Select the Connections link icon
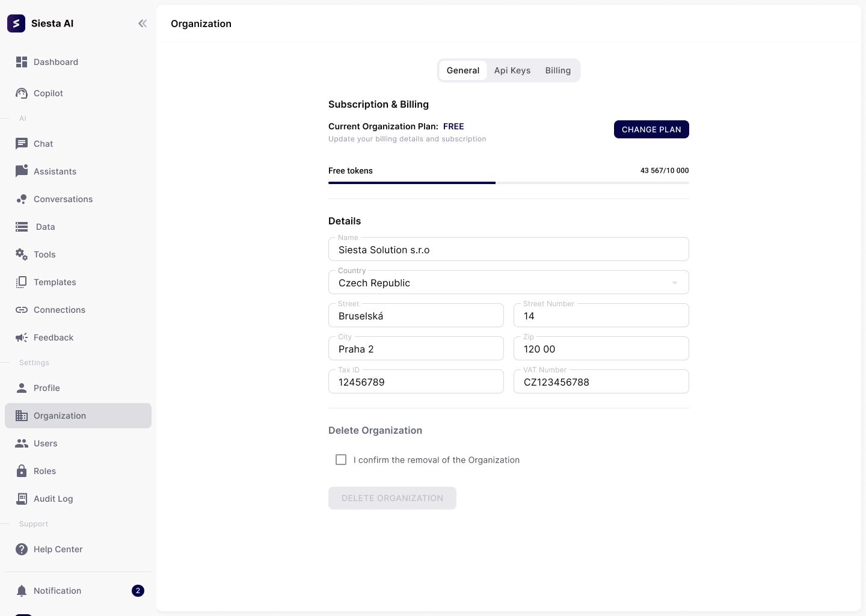Image resolution: width=866 pixels, height=616 pixels. pos(22,310)
